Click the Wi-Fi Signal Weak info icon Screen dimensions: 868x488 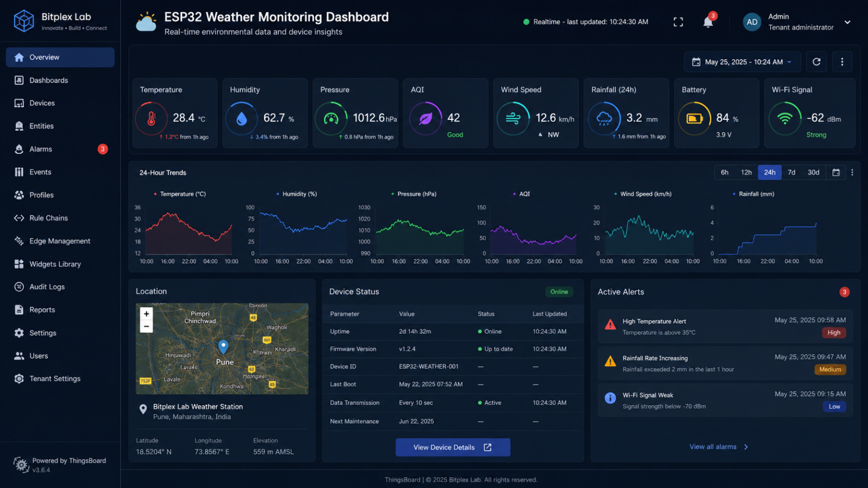click(610, 398)
